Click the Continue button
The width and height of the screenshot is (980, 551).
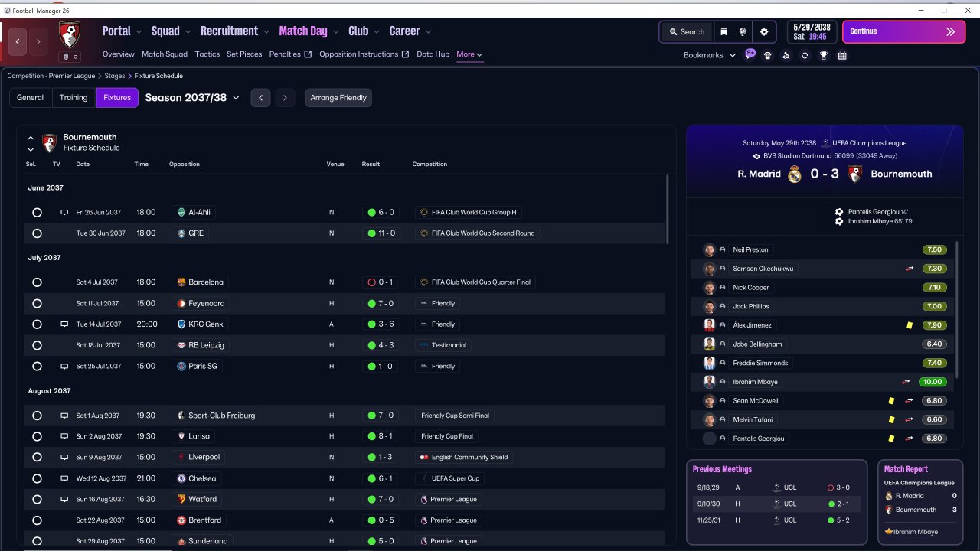point(903,32)
